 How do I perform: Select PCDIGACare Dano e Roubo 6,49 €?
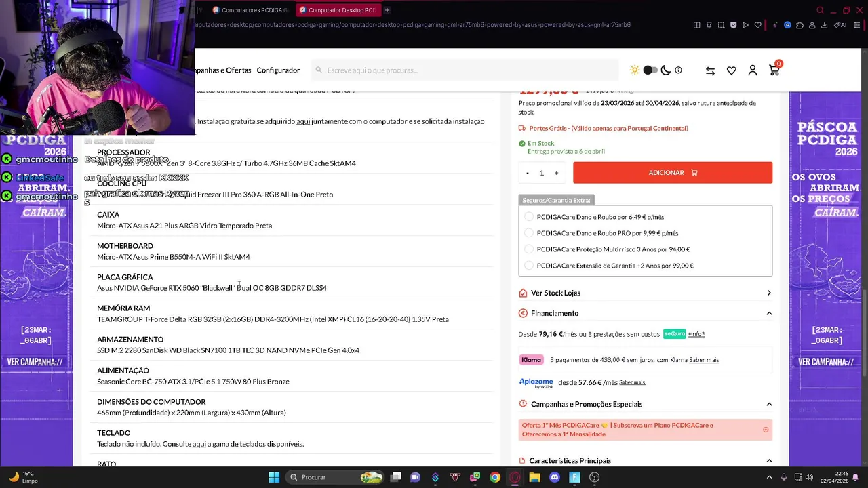pyautogui.click(x=529, y=217)
